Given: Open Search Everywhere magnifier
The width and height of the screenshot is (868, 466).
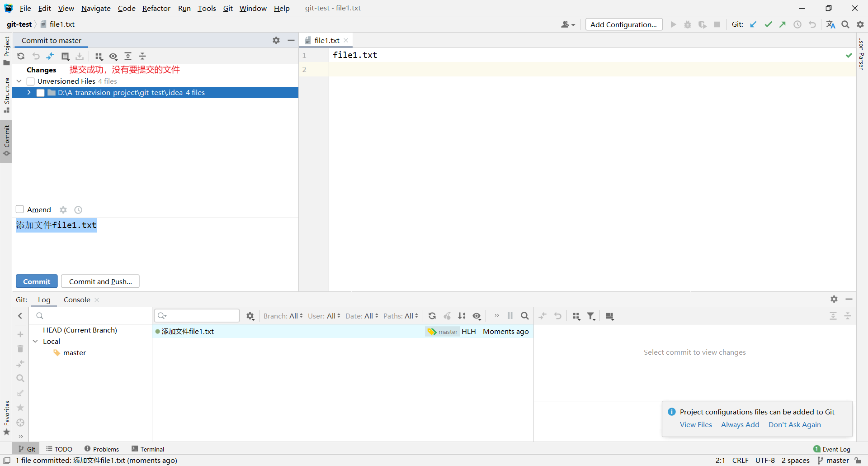Looking at the screenshot, I should [845, 24].
